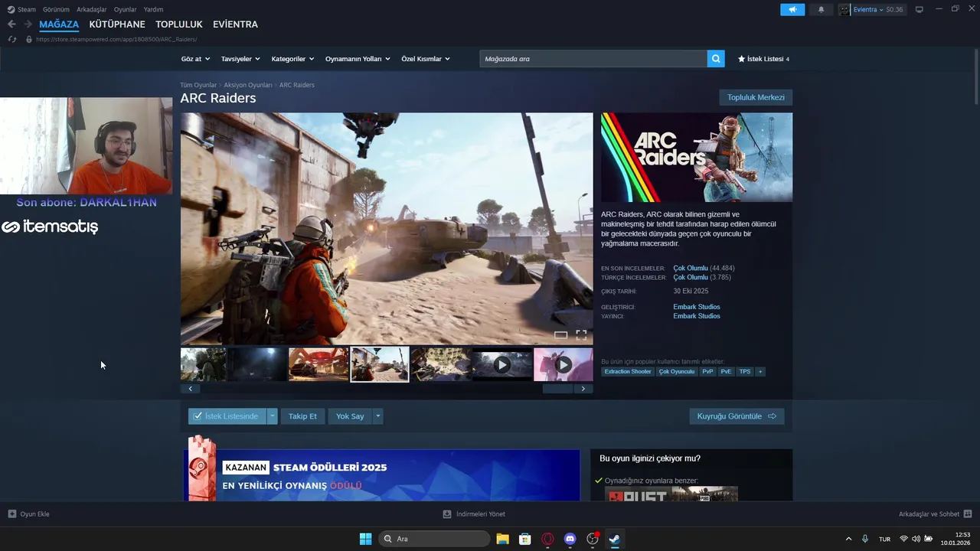Screen dimensions: 980x551
Task: Open File Explorer from the taskbar
Action: pos(502,539)
